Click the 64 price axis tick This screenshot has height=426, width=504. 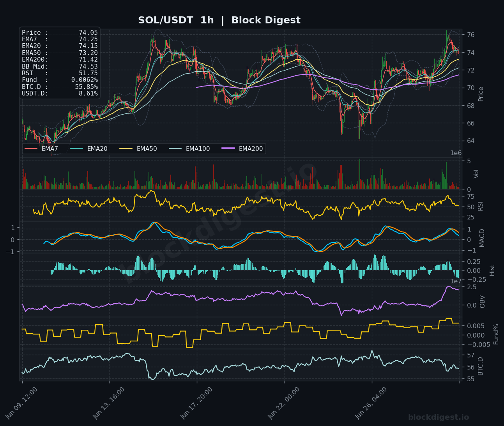click(470, 141)
